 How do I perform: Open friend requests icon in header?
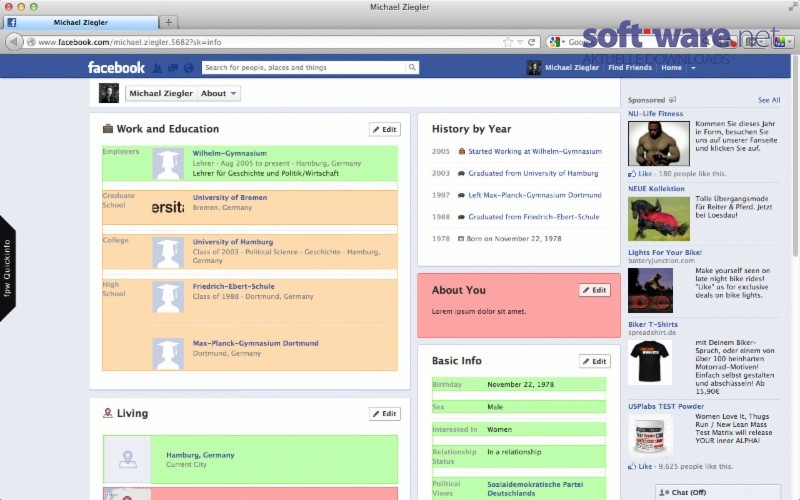pyautogui.click(x=158, y=67)
